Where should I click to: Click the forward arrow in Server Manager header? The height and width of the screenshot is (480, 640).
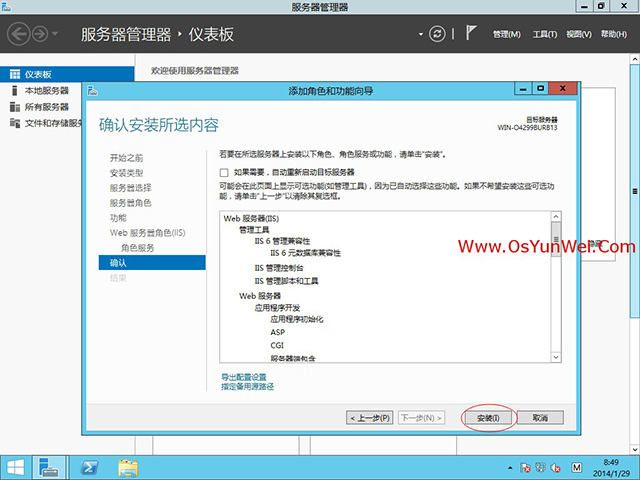(40, 34)
